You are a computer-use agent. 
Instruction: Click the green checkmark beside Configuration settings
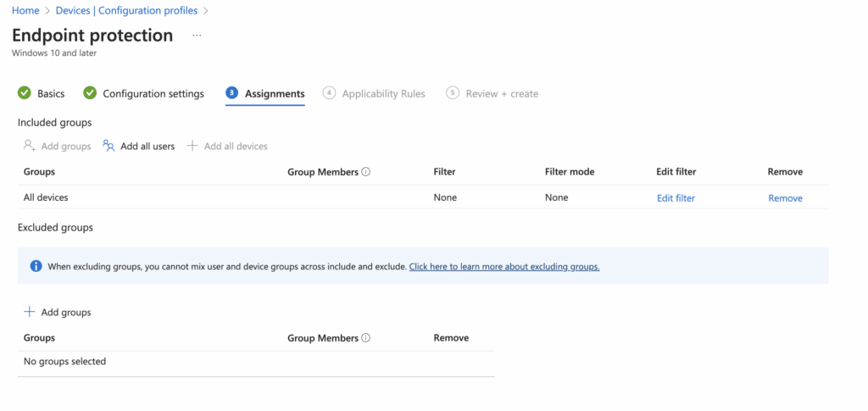(91, 93)
